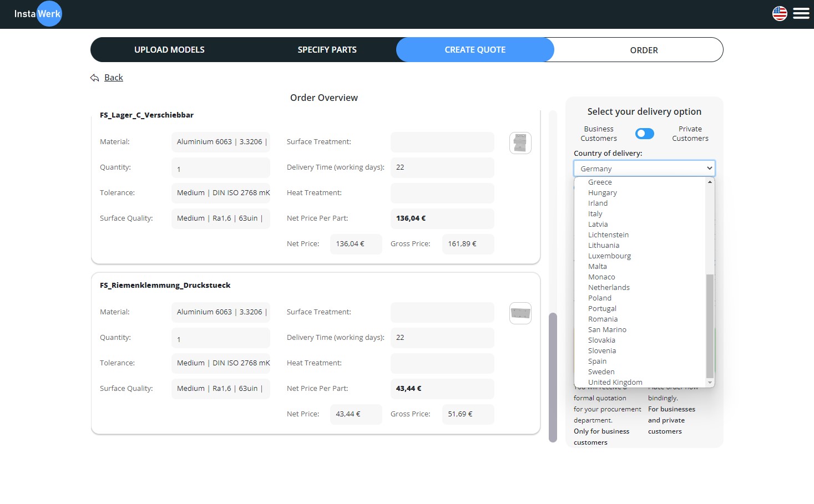
Task: Click the Create Quote step
Action: 475,50
